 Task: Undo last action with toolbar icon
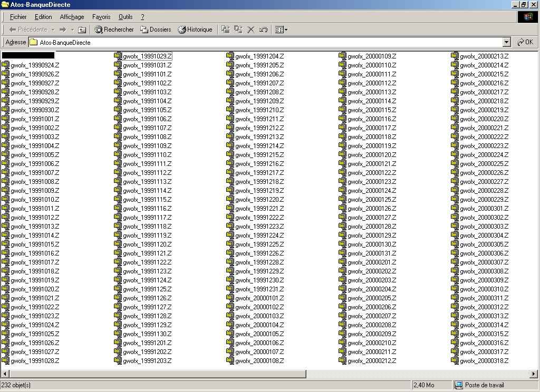[264, 30]
